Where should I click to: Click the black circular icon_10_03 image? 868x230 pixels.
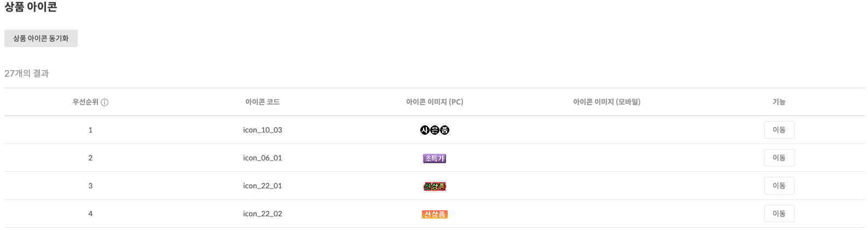tap(435, 130)
